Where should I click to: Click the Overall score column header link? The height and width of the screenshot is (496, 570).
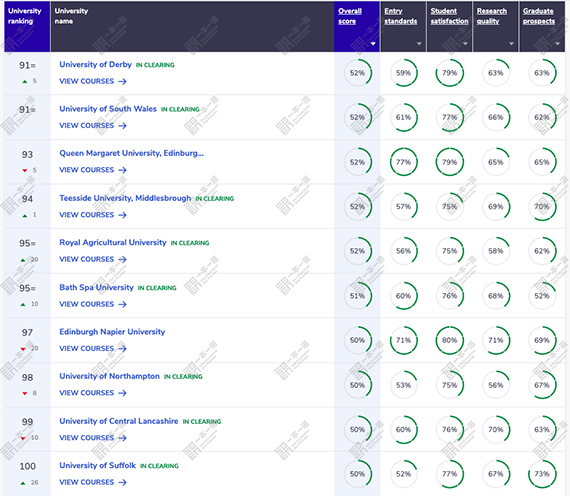350,16
